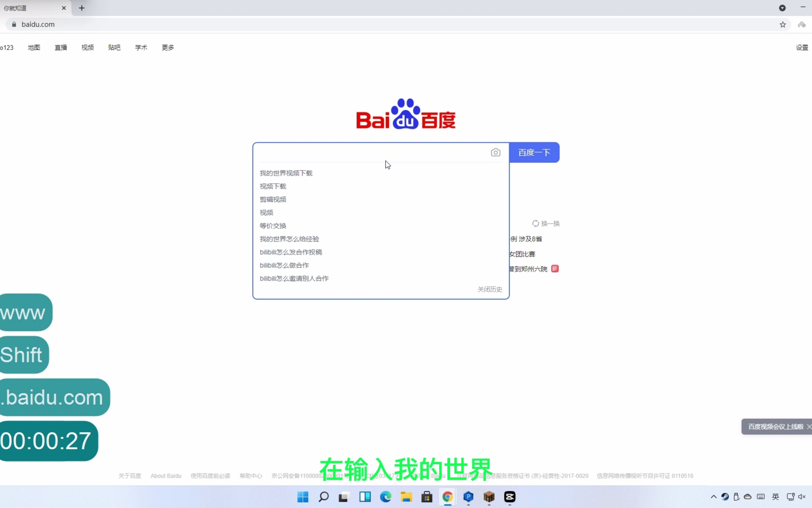Open the 帮助中心 footer link
This screenshot has height=508, width=812.
click(x=251, y=476)
